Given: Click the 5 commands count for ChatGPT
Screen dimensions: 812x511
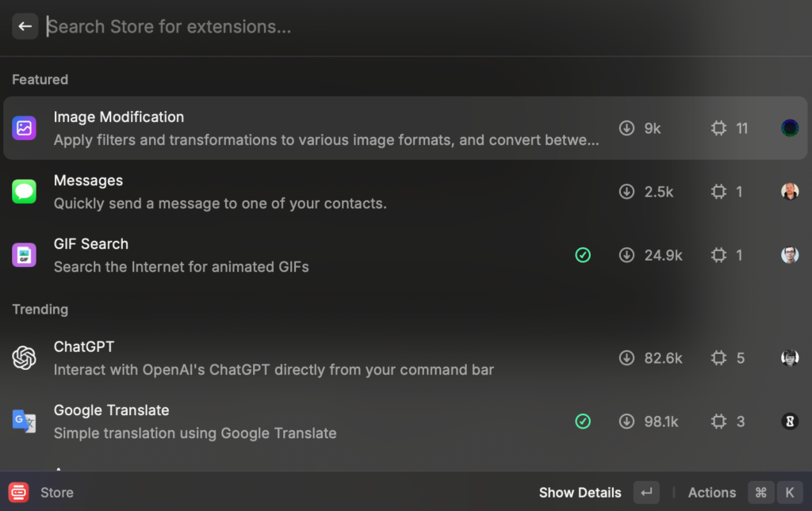Looking at the screenshot, I should 741,358.
